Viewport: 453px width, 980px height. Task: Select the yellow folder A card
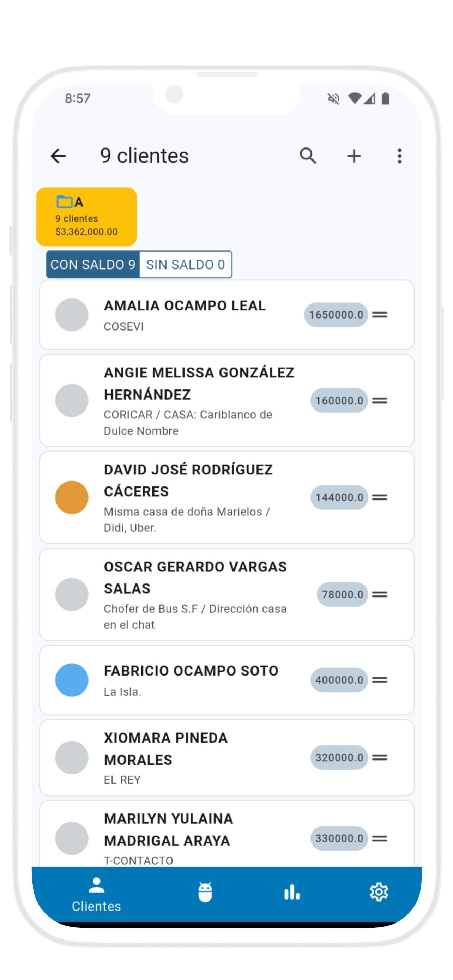pos(86,217)
